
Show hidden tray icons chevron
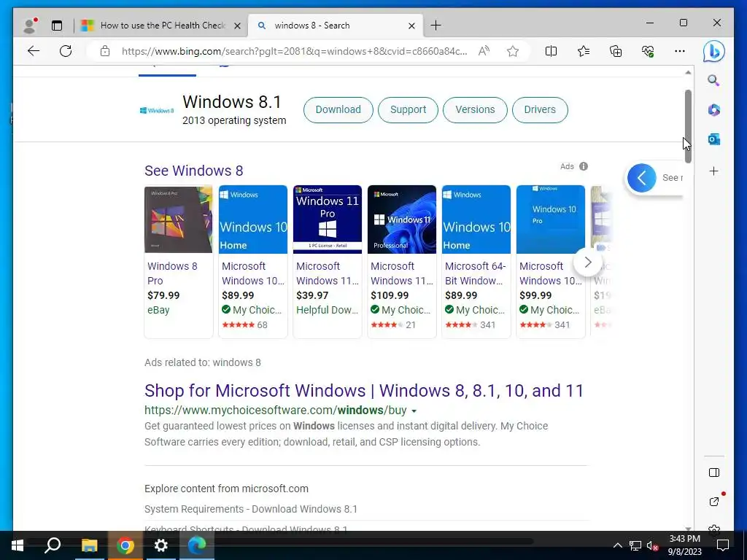617,545
